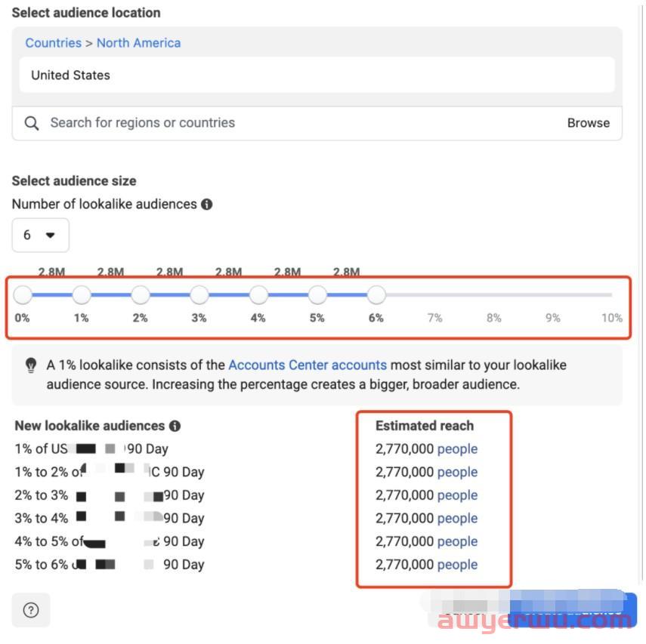Click the 10% label on the slider
Screen dimensions: 646x644
[x=611, y=318]
